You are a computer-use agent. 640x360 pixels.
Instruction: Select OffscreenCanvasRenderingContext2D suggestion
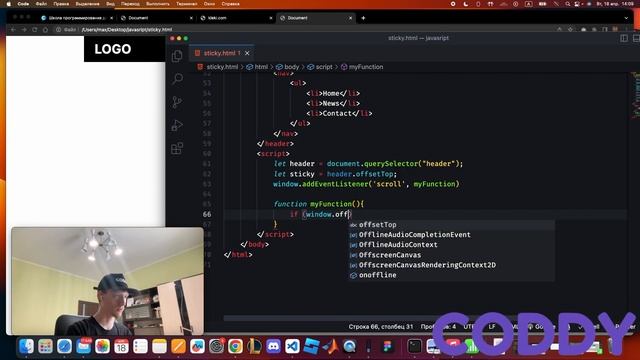coord(451,265)
